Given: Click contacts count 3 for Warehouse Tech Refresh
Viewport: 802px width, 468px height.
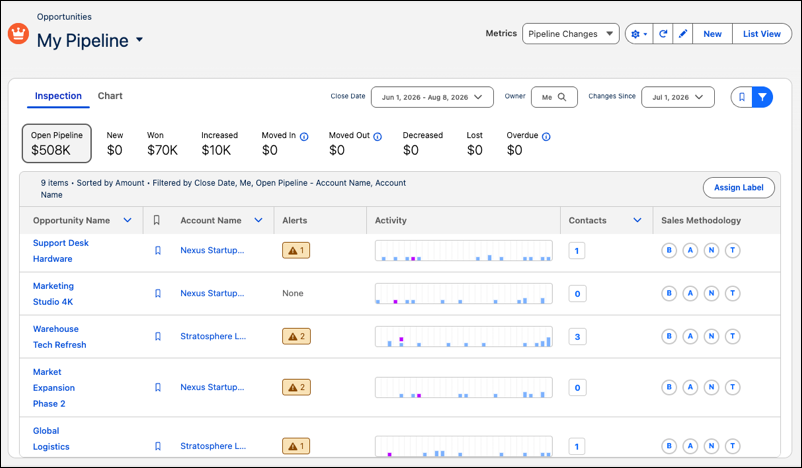Looking at the screenshot, I should coord(577,337).
